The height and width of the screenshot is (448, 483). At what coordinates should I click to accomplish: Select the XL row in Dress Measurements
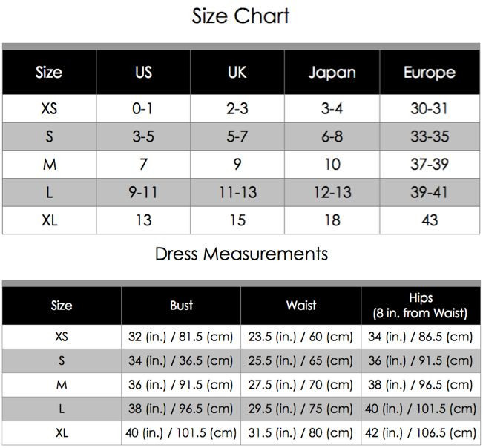click(241, 433)
